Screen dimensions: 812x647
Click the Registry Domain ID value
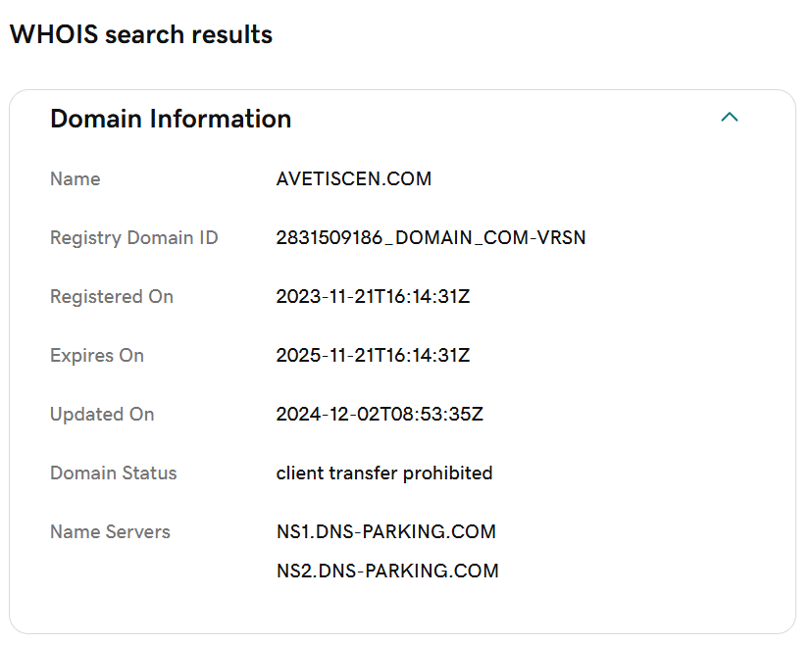tap(431, 237)
